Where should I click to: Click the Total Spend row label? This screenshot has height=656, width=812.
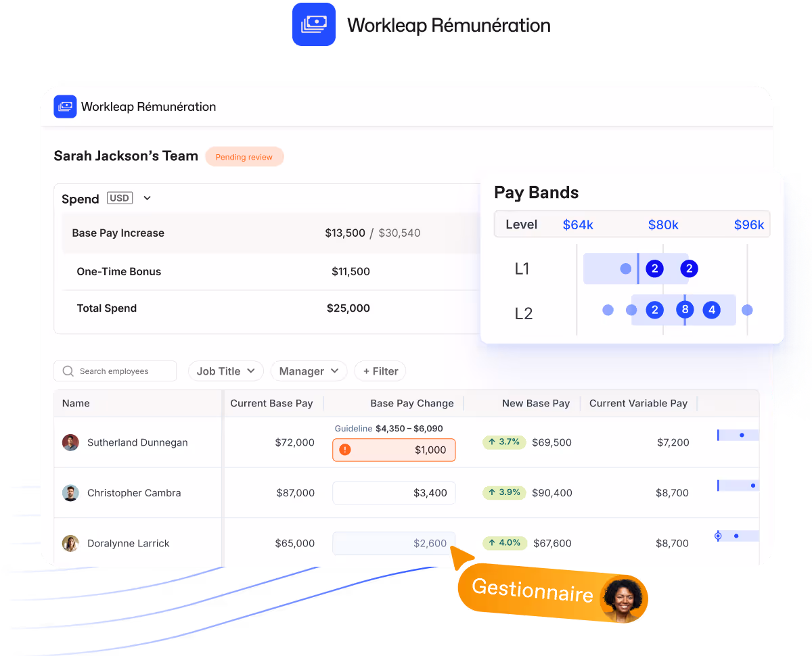tap(107, 308)
